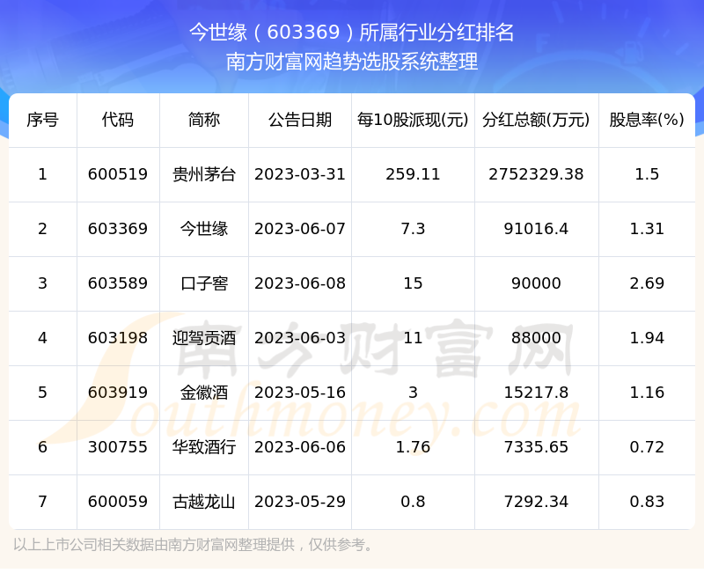This screenshot has height=588, width=704.
Task: Click date 2023-06-03
Action: 300,338
